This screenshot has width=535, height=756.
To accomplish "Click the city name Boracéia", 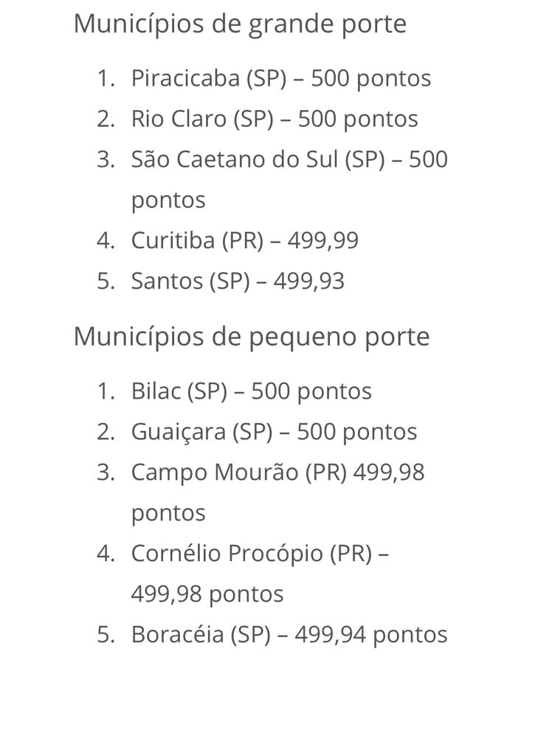I will (177, 635).
